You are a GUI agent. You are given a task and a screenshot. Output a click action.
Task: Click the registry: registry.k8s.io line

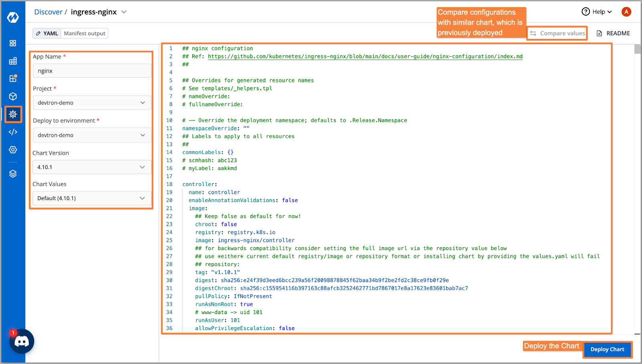(x=235, y=233)
